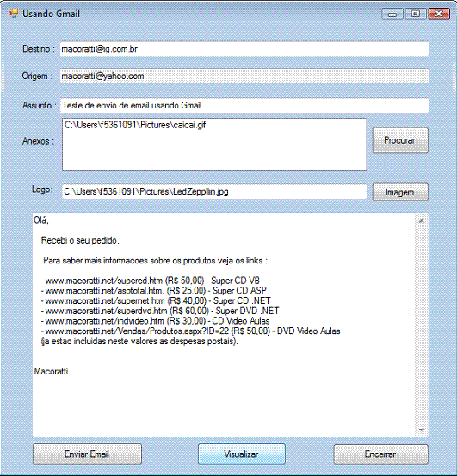The image size is (457, 476).
Task: Close the Usando Gmail window
Action: (439, 14)
